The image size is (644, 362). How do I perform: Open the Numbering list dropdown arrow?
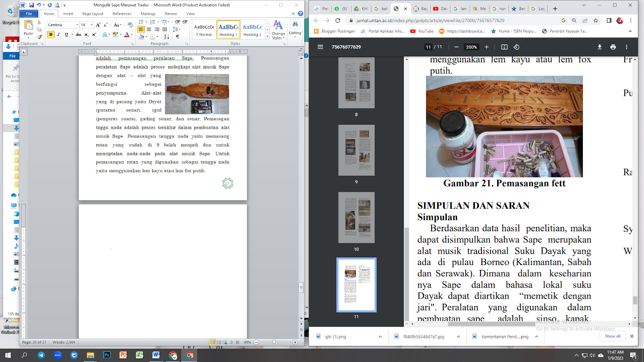(x=158, y=22)
